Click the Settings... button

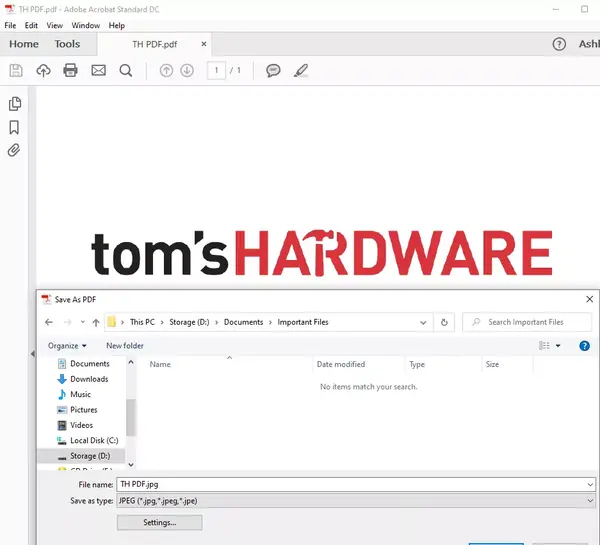[160, 522]
